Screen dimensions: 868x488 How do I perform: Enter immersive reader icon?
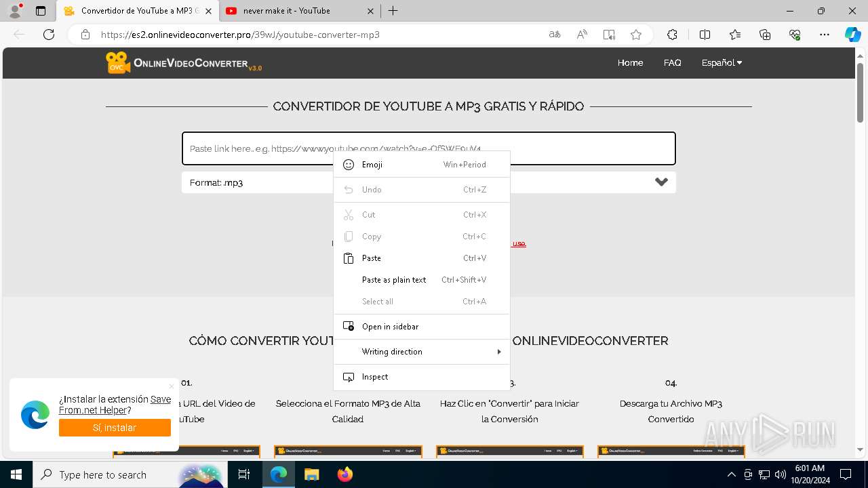609,35
